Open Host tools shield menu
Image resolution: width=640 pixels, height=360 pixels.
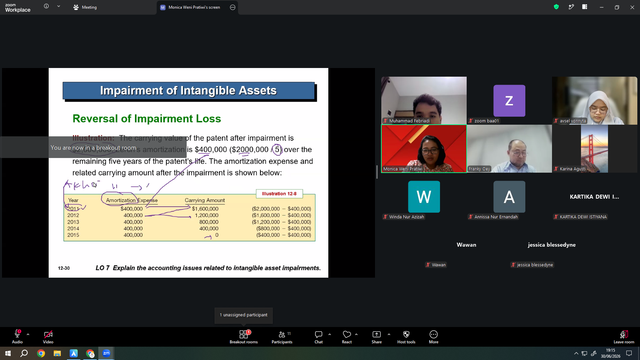point(406,336)
